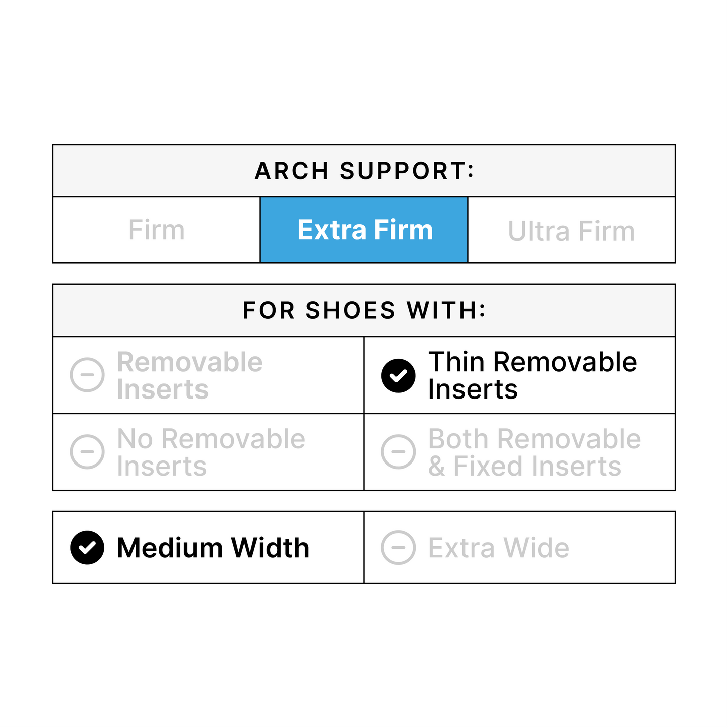Click 'Inserts' below 'Thin Removable'
Screen dimensions: 728x728
[x=473, y=389]
